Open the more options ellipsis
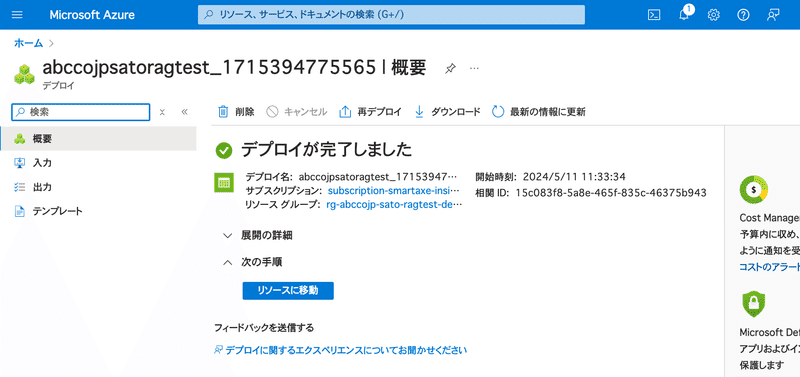 click(x=474, y=68)
